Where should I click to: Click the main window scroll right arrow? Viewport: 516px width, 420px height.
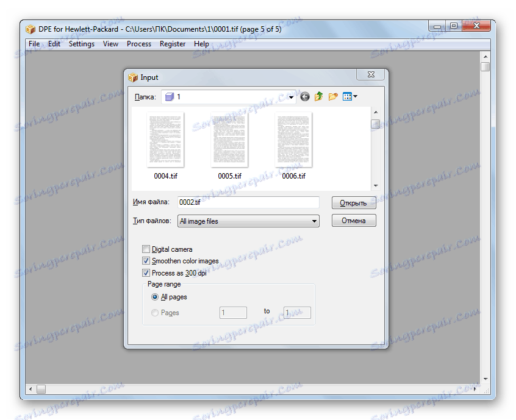(x=475, y=389)
